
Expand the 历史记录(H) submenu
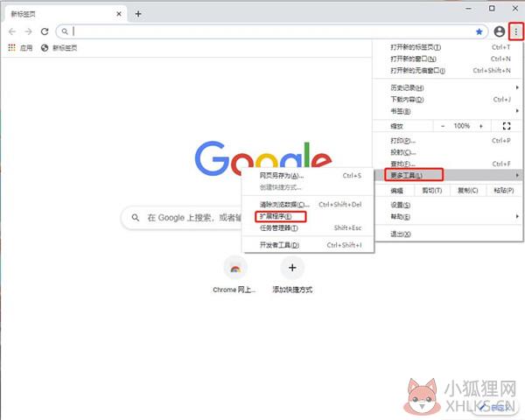coord(448,87)
